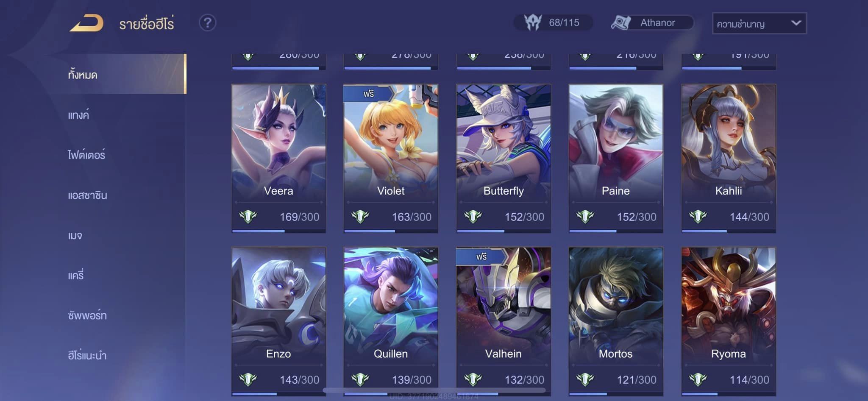868x401 pixels.
Task: Tap Veera's mastery badge icon
Action: tap(248, 217)
